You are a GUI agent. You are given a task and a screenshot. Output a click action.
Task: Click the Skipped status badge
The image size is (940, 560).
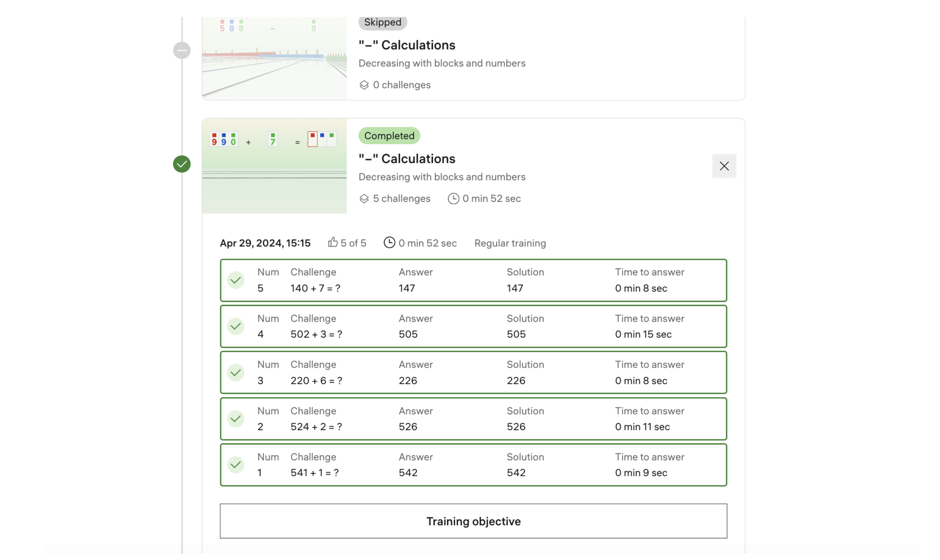point(382,22)
